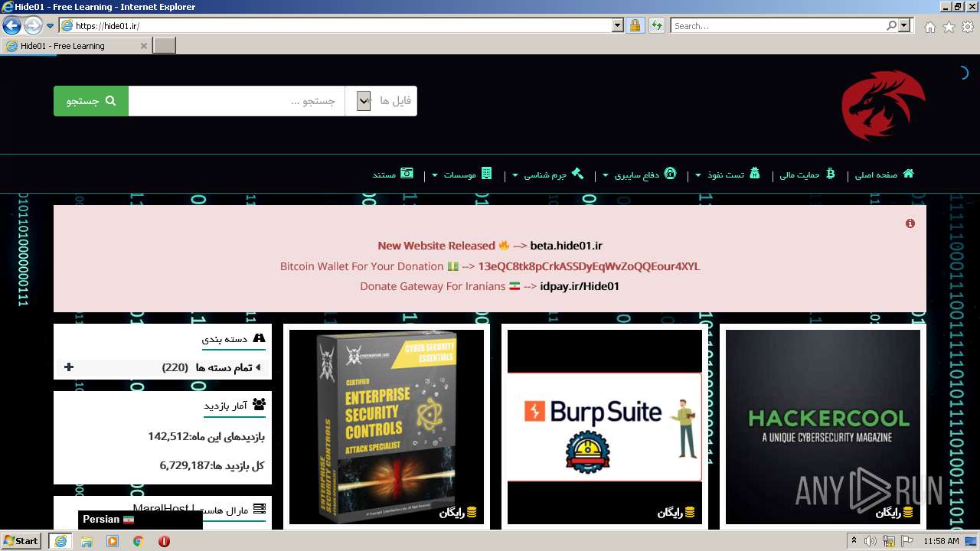
Task: Open the browser Home icon
Action: pos(929,27)
